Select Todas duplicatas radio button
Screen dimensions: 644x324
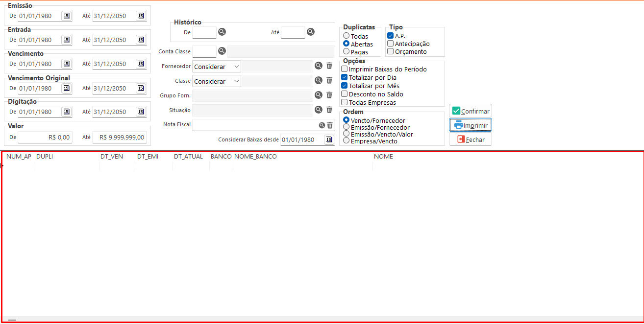coord(347,36)
